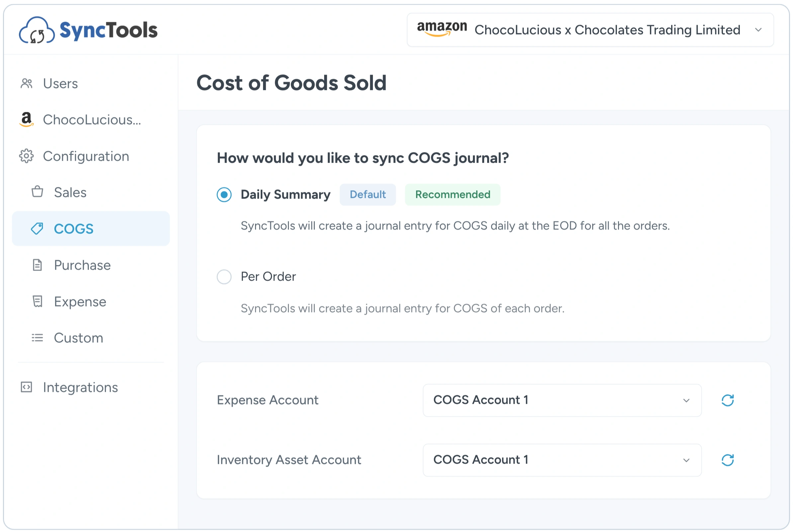
Task: Click the Expense Account label
Action: 268,400
